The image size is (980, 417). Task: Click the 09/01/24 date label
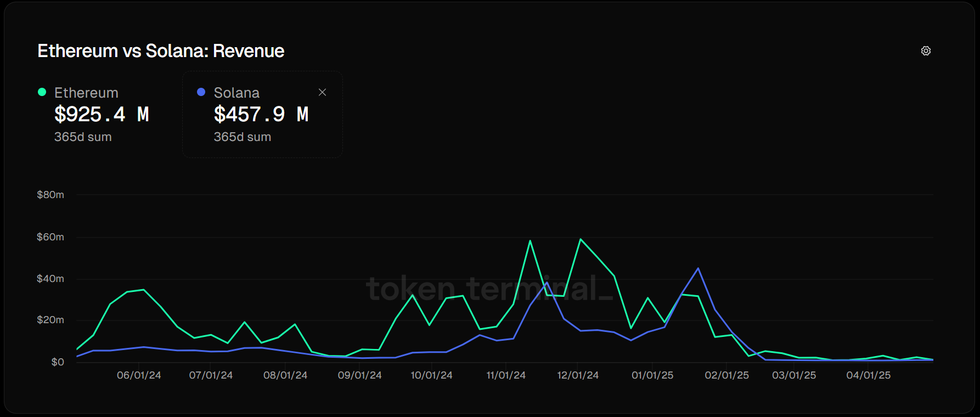tap(359, 375)
